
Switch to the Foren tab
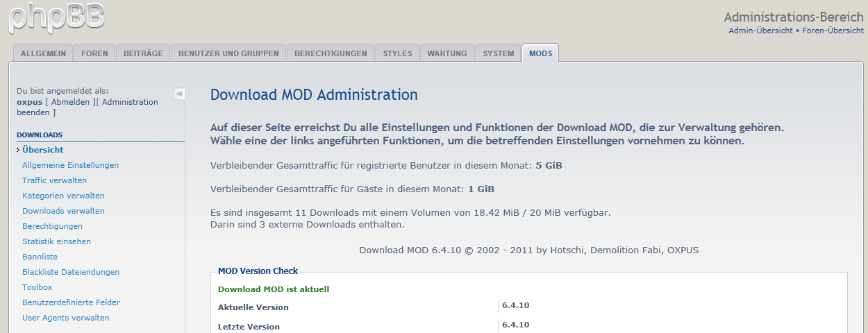[x=94, y=53]
